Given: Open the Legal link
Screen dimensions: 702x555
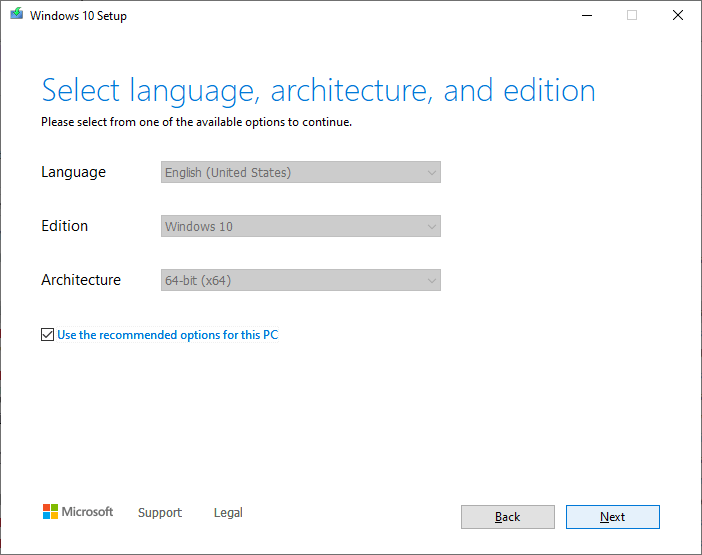Looking at the screenshot, I should [228, 512].
